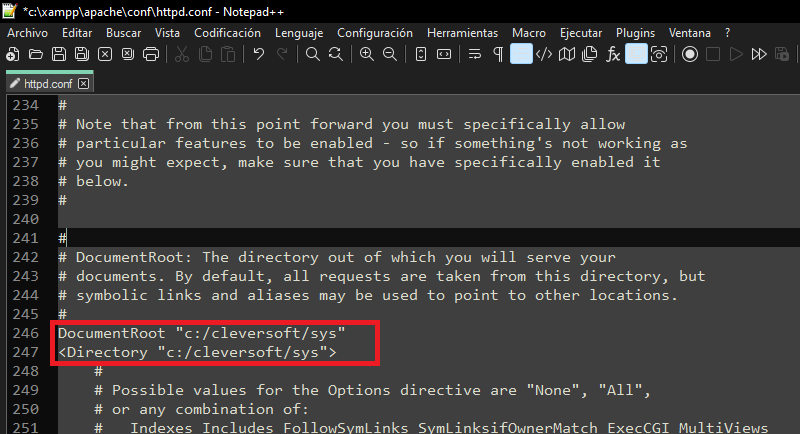This screenshot has height=434, width=800.
Task: Open the Function list fx icon
Action: [614, 54]
